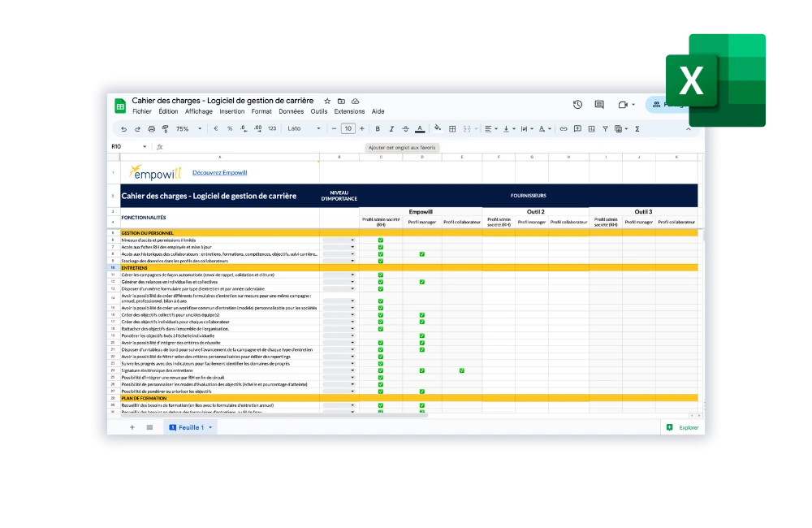Toggle admin checkbox for Stockage des données row

coord(381,261)
